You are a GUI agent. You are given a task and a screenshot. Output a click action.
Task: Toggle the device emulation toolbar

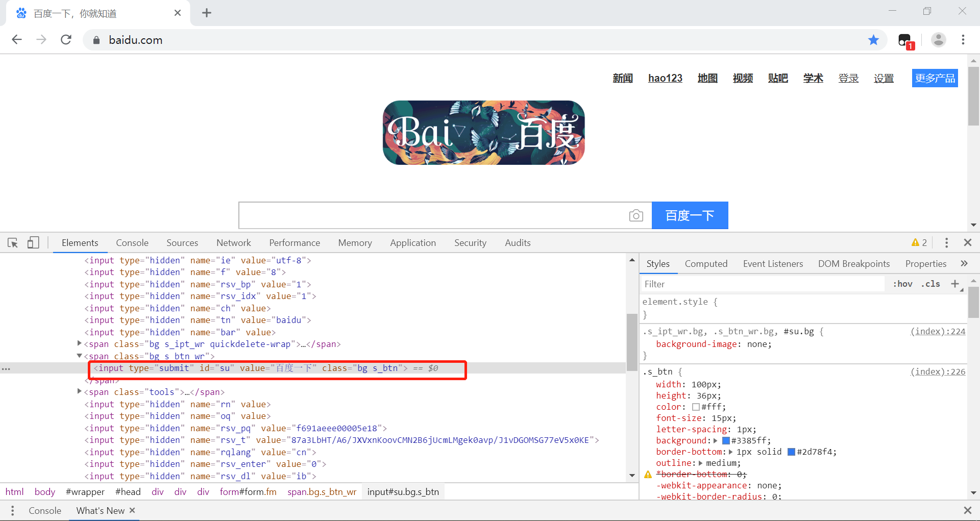coord(33,243)
